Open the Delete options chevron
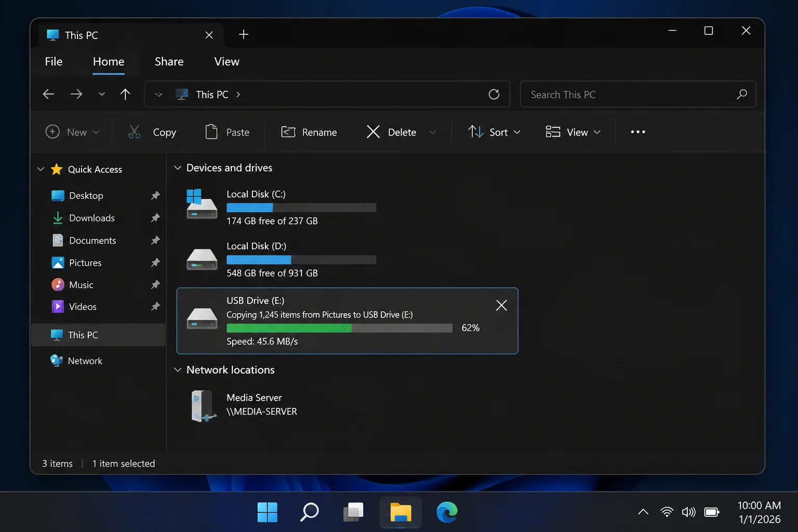This screenshot has width=798, height=532. [432, 132]
